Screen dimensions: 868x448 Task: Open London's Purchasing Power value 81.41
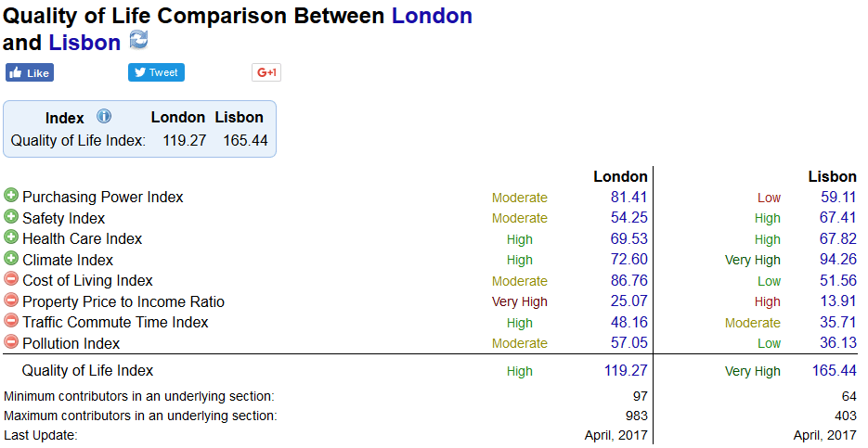tap(628, 197)
